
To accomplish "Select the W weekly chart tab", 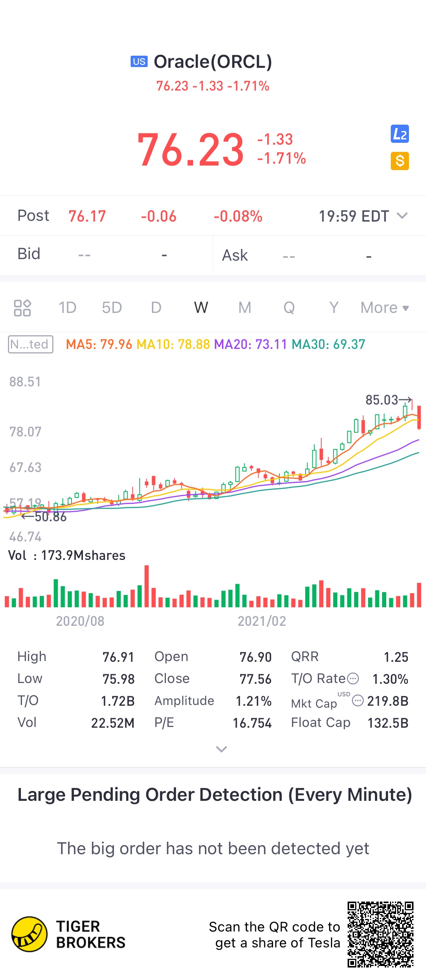I will coord(201,308).
